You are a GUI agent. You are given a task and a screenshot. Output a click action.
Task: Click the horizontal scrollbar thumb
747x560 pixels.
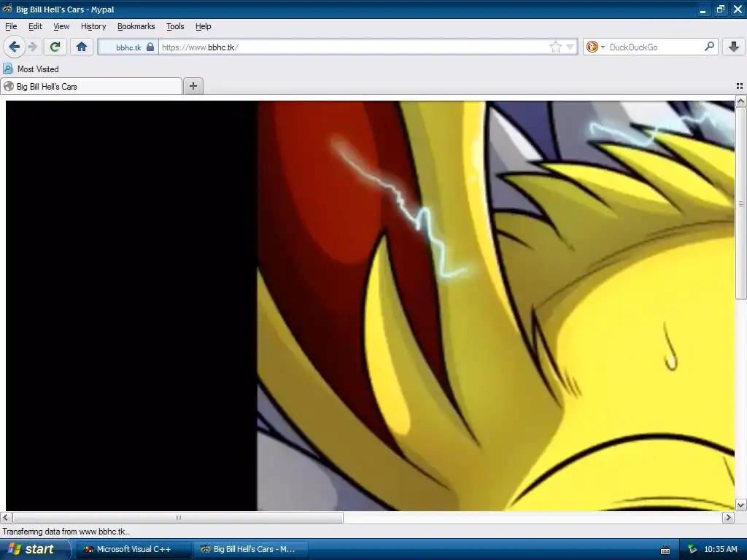pyautogui.click(x=178, y=517)
